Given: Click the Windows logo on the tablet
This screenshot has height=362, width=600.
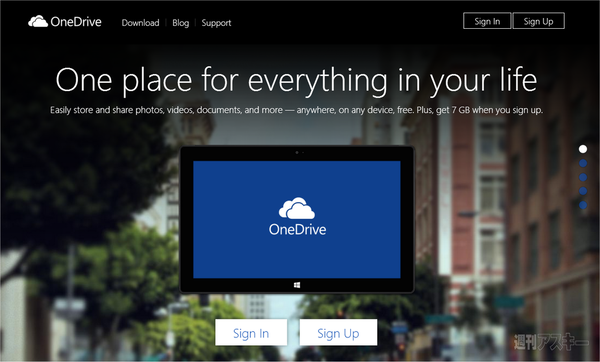Looking at the screenshot, I should [x=297, y=285].
